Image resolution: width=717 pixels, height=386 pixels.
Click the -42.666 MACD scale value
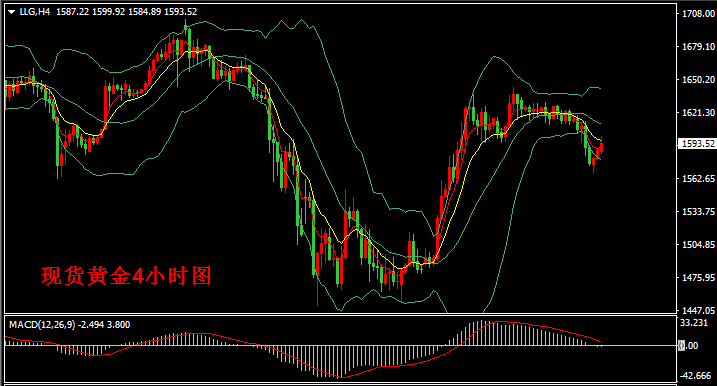(695, 375)
